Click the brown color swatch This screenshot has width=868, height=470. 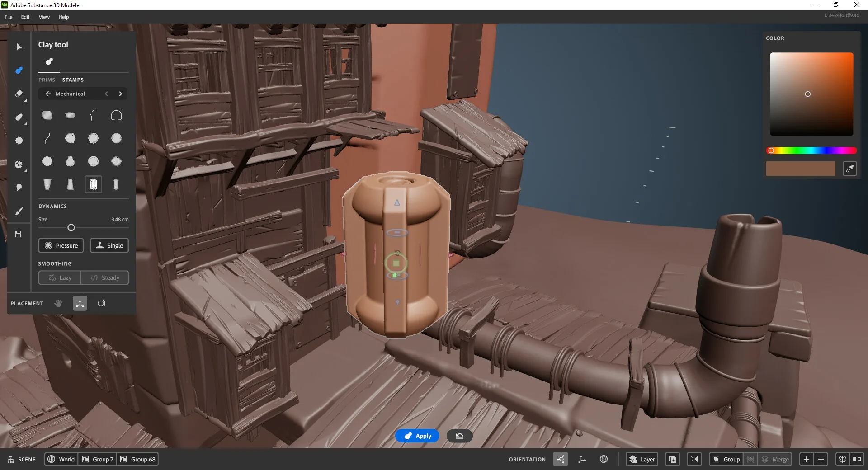800,169
